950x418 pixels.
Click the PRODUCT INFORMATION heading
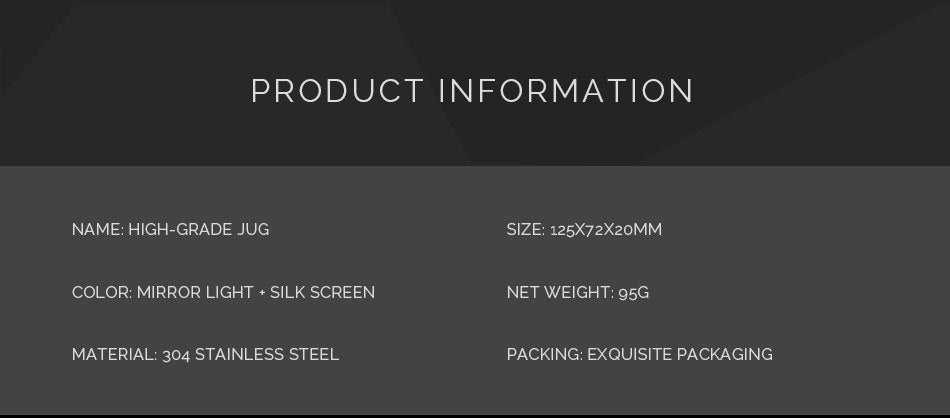[x=472, y=91]
